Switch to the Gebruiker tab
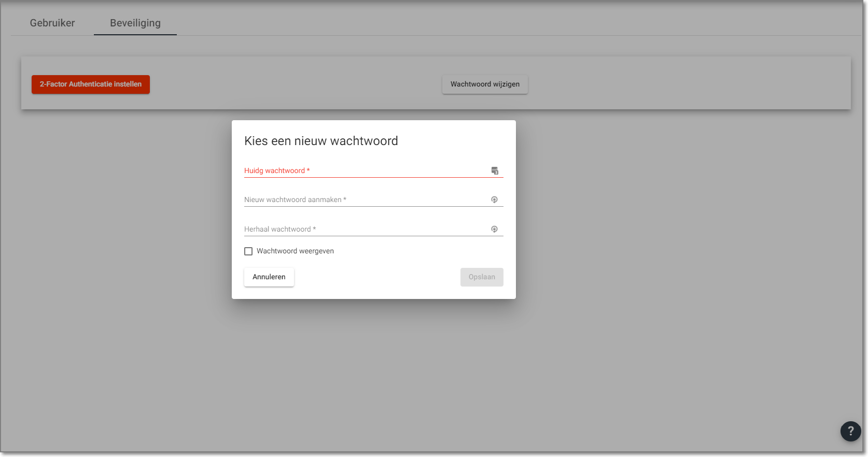This screenshot has width=868, height=457. tap(52, 23)
